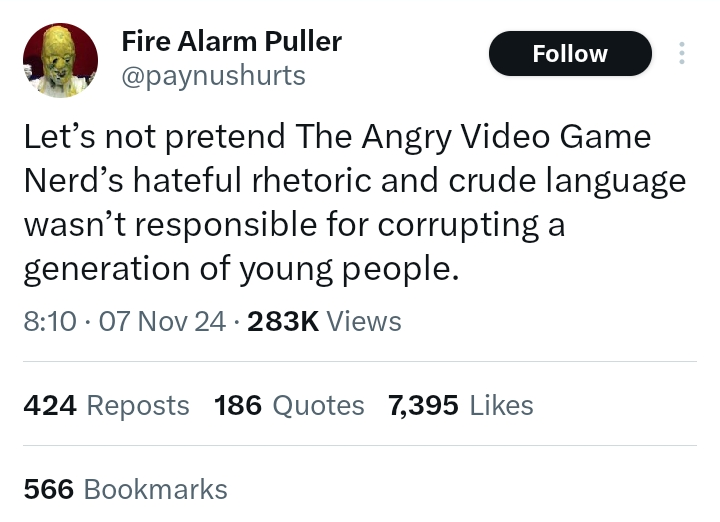The height and width of the screenshot is (522, 720).
Task: See who gave the 7,395 Likes
Action: pyautogui.click(x=460, y=405)
